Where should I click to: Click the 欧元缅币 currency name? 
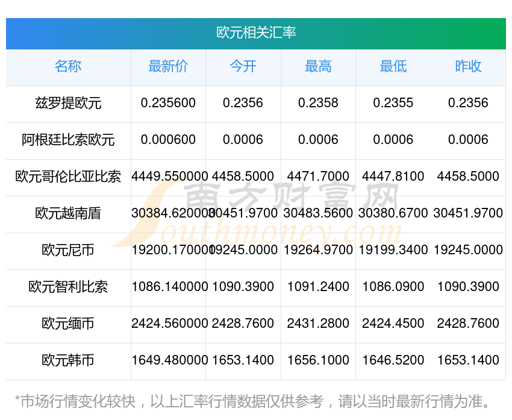click(68, 324)
